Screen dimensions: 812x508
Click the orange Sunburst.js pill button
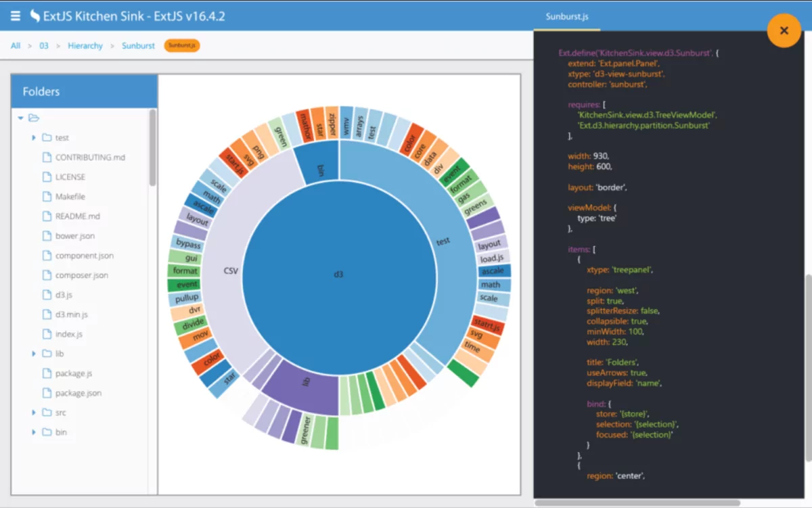[x=182, y=45]
